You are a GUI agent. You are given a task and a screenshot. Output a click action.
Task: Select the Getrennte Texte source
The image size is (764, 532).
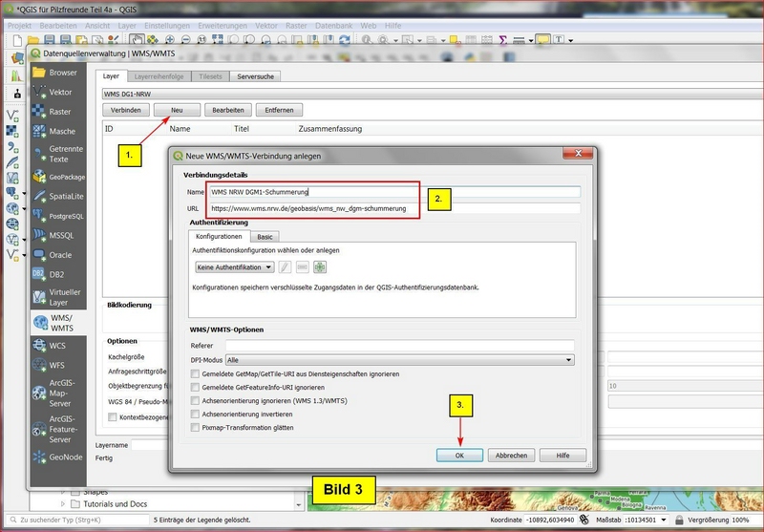pyautogui.click(x=58, y=154)
